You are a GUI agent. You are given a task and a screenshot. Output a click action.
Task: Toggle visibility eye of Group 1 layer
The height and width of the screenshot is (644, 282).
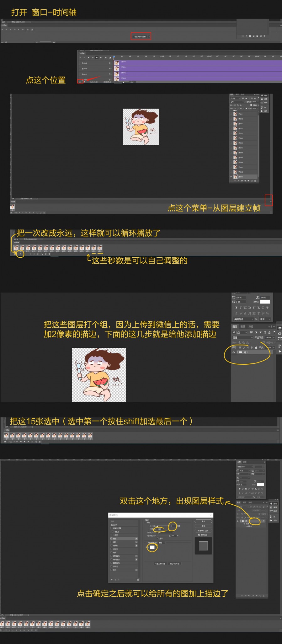pos(233,352)
